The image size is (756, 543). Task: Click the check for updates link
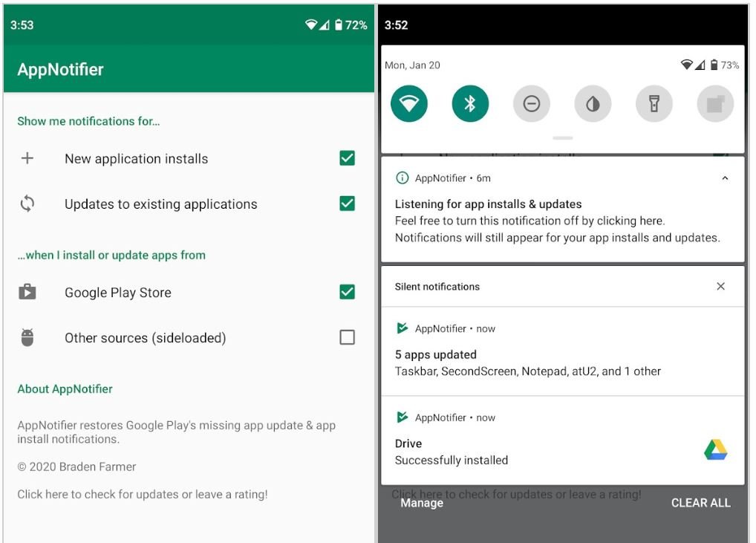pyautogui.click(x=143, y=494)
